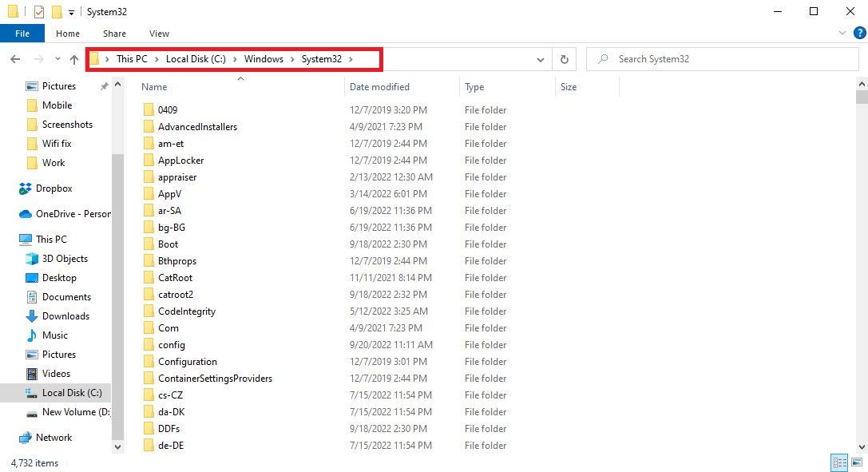
Task: Select Local Disk (C:) in sidebar
Action: coord(72,393)
